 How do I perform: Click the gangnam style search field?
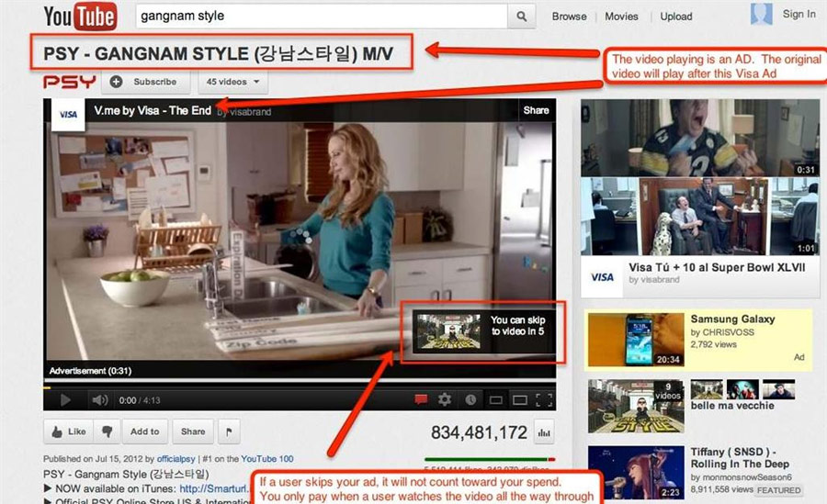coord(322,17)
